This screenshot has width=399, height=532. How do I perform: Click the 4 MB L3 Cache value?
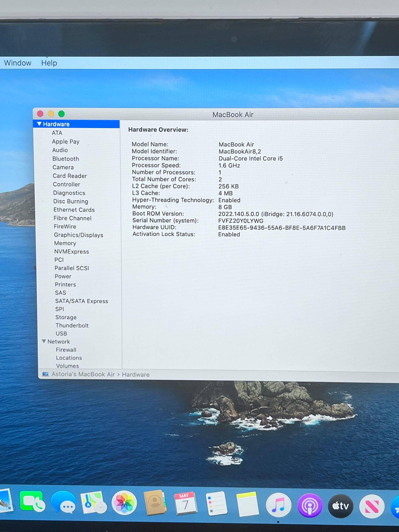[x=226, y=193]
